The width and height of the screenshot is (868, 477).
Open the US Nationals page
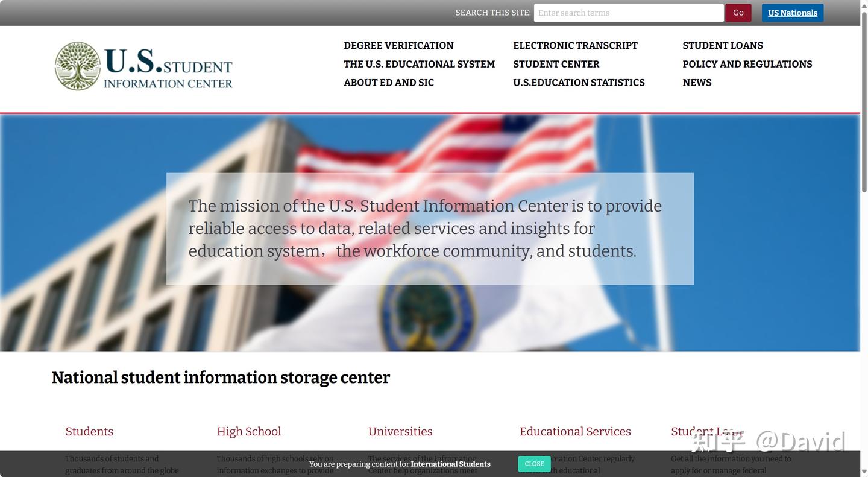click(792, 12)
